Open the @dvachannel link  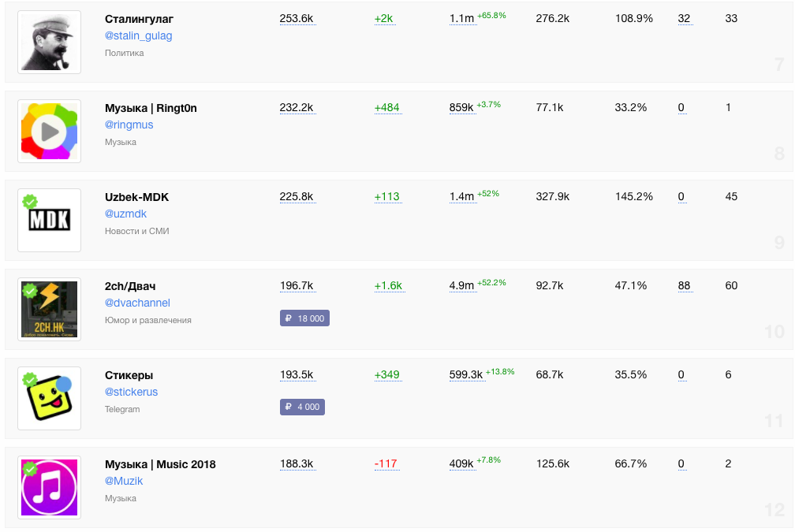[x=137, y=303]
